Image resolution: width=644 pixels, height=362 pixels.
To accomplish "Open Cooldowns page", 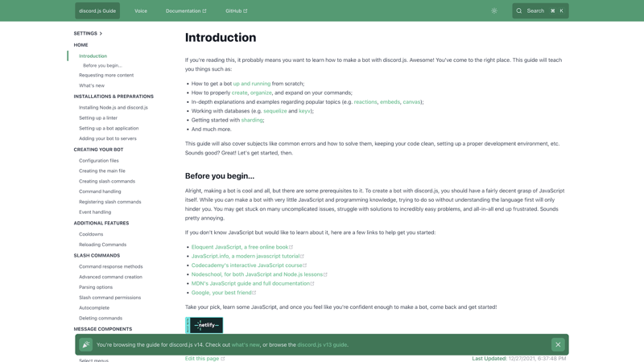I will coord(91,234).
